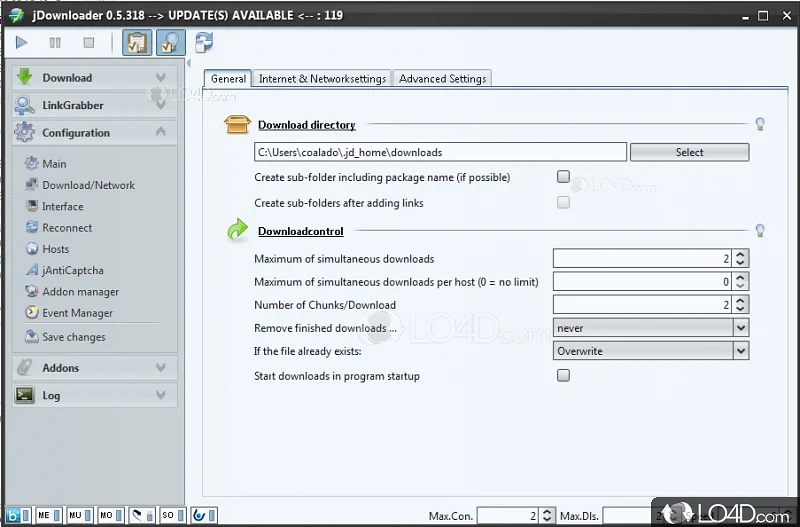Decrease Number of Chunks/Download
The image size is (800, 527).
pyautogui.click(x=740, y=309)
